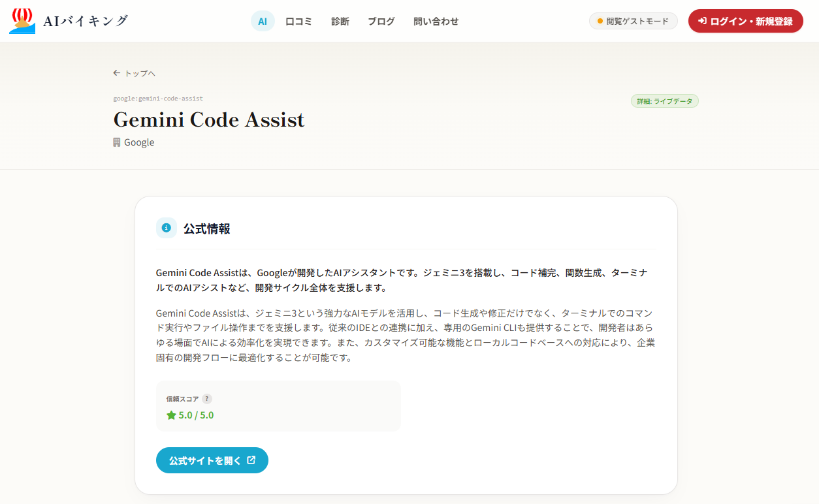Open the 口コミ nav item
Screen dimensions: 819x504
point(298,21)
